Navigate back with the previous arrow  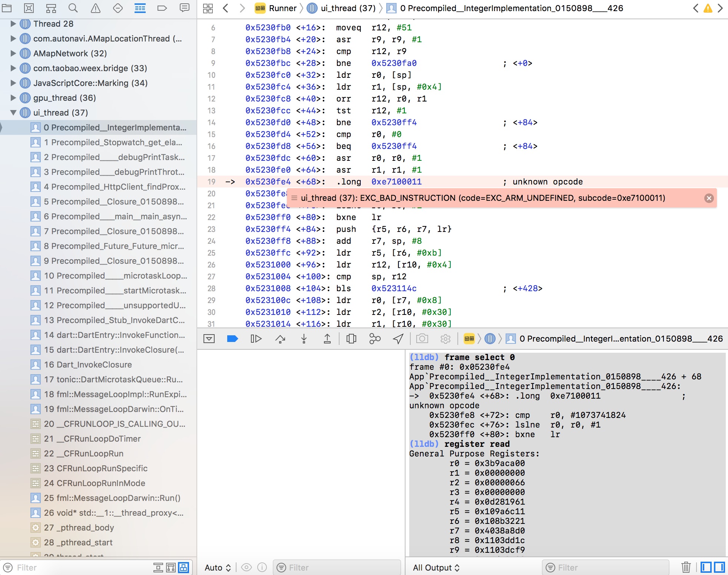click(225, 8)
